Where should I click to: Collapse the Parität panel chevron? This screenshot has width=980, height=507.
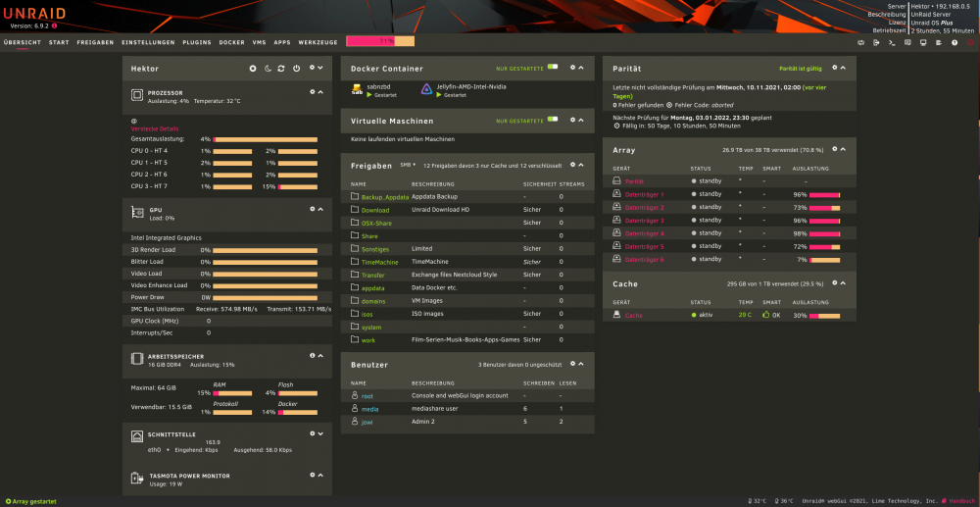click(x=843, y=68)
